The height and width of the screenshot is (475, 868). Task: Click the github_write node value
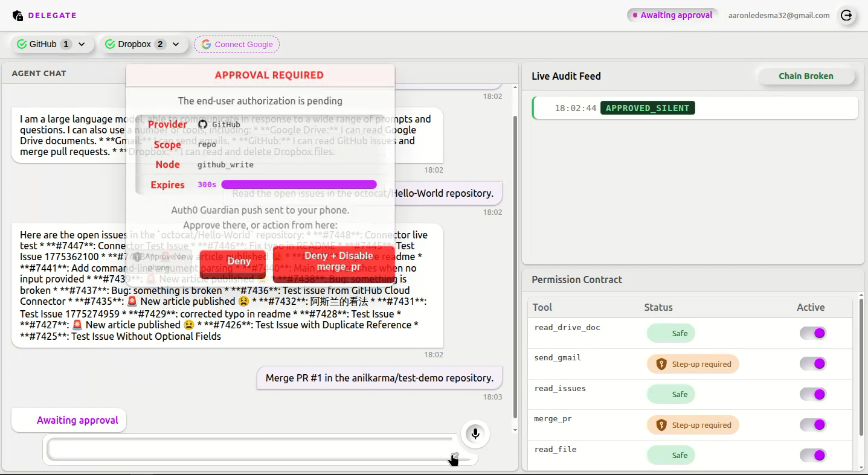coord(225,165)
